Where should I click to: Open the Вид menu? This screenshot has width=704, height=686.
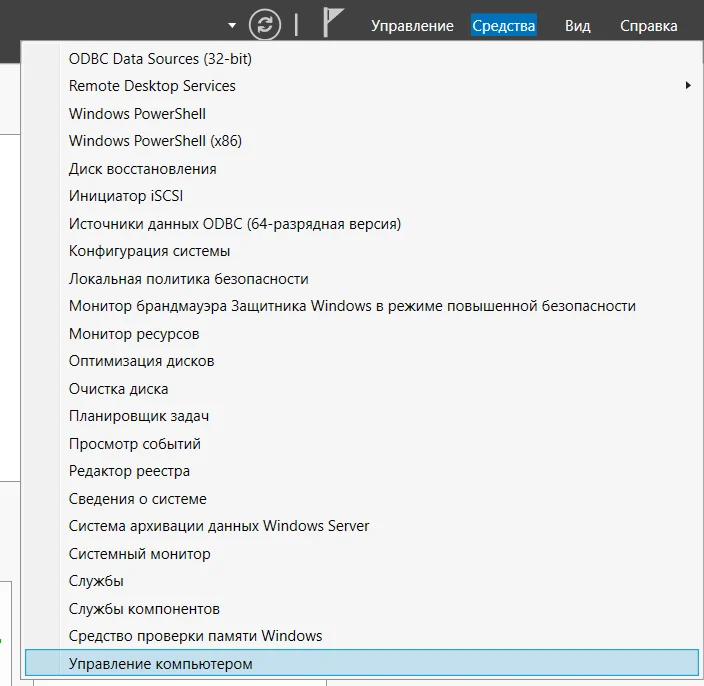tap(577, 26)
